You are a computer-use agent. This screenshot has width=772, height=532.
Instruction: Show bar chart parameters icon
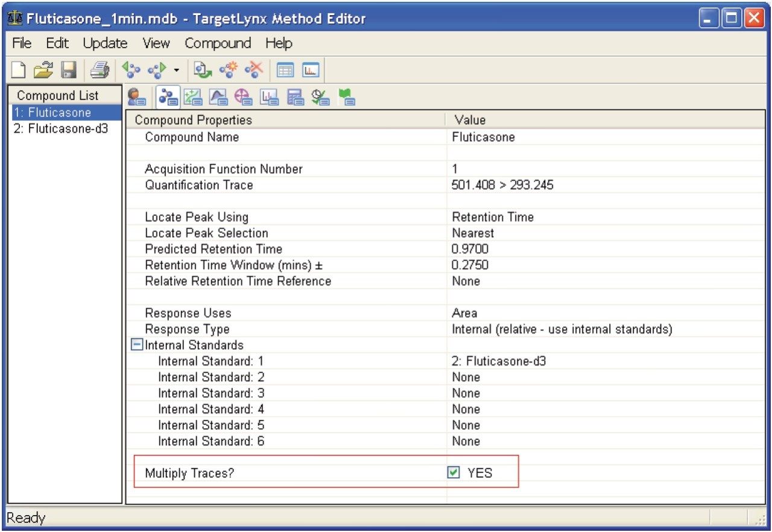coord(269,97)
